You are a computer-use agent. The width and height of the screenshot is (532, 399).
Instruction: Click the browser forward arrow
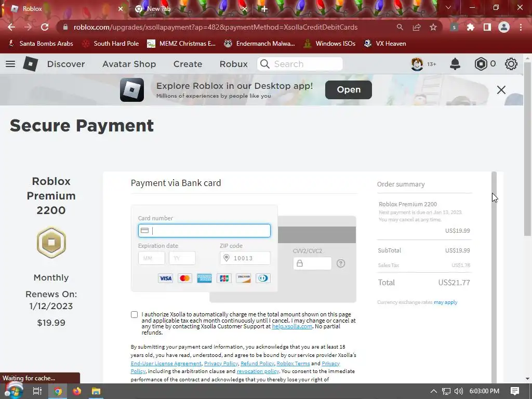[28, 27]
